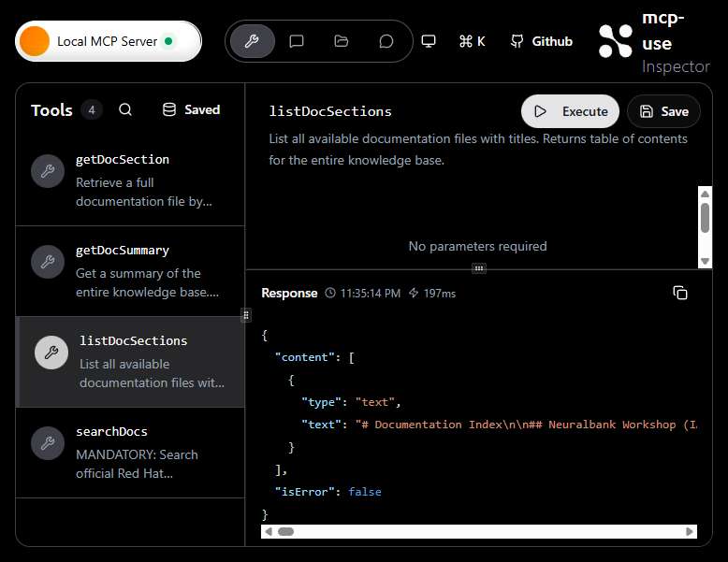Click the monitor display icon
This screenshot has height=562, width=728.
click(x=428, y=41)
